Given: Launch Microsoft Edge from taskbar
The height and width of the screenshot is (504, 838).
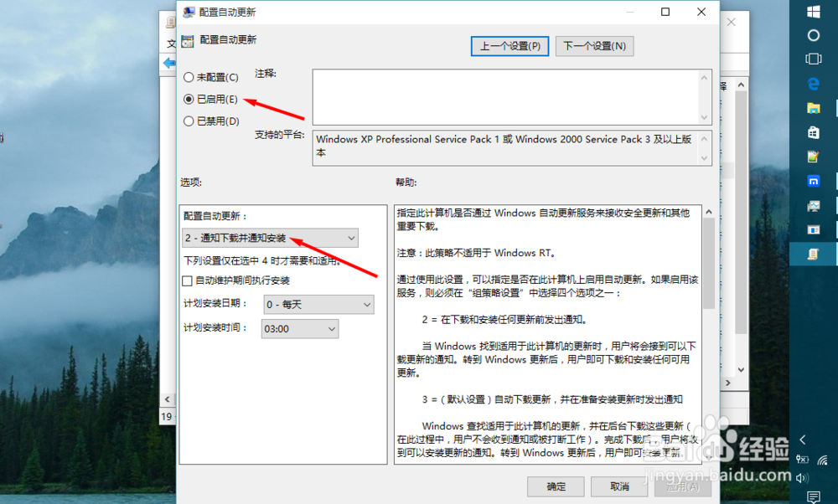Looking at the screenshot, I should click(814, 84).
